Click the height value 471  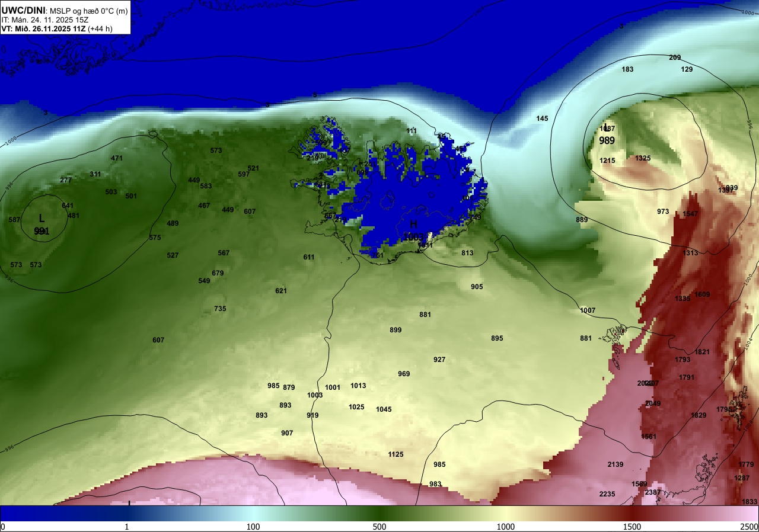click(x=117, y=158)
